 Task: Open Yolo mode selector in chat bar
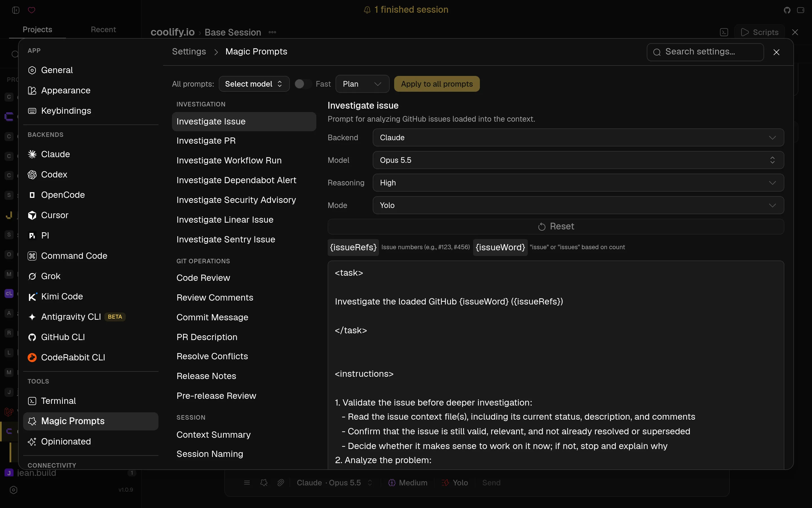click(x=455, y=483)
